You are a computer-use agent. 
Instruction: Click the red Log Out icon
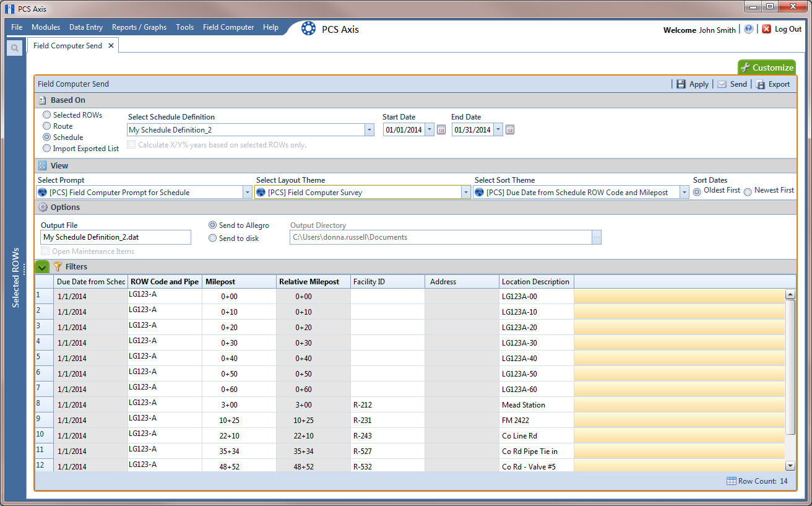(x=766, y=29)
